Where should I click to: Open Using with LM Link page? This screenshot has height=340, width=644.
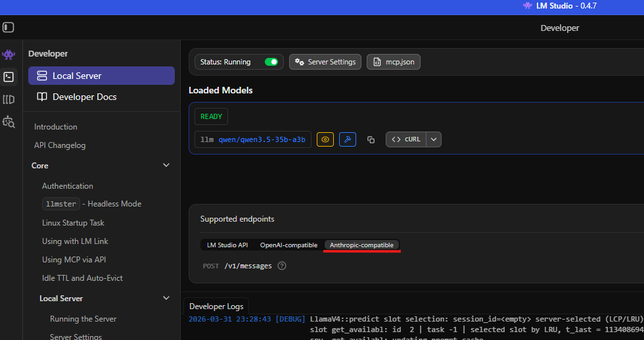[x=75, y=241]
